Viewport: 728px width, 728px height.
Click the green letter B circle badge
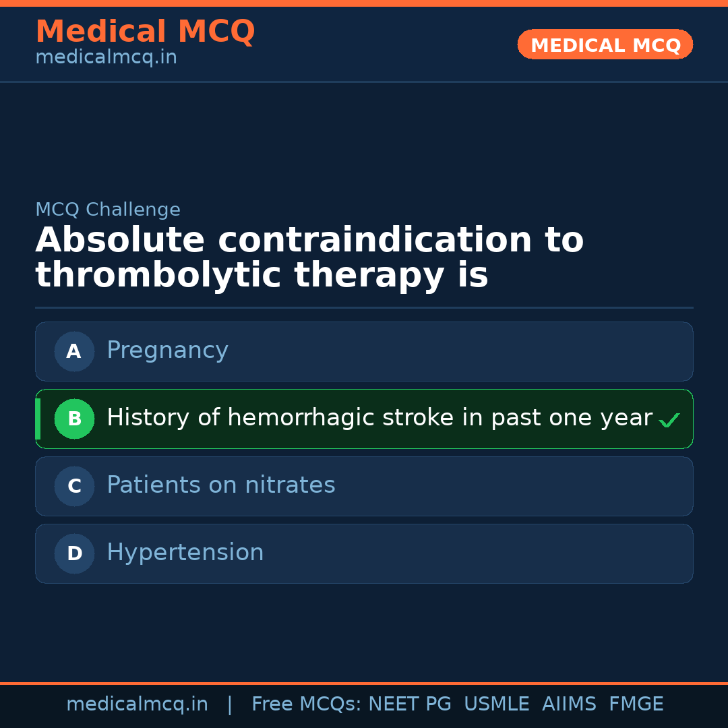[x=74, y=419]
